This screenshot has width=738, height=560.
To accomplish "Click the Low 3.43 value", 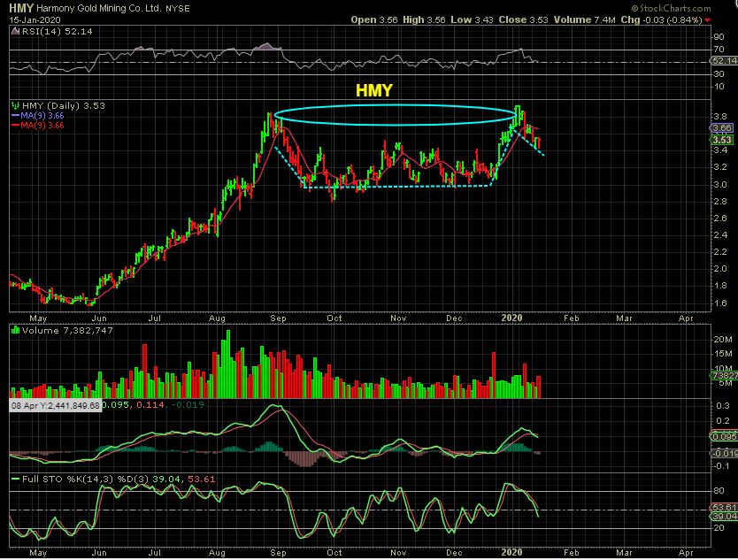I will point(472,19).
